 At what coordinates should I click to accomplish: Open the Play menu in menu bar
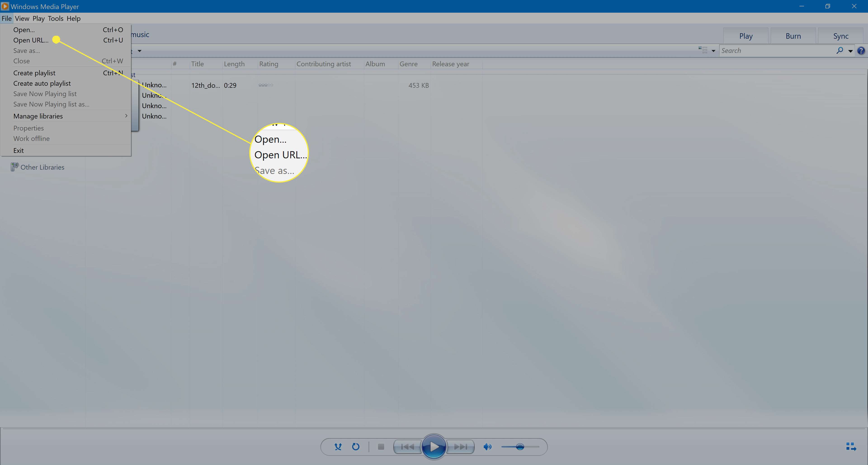tap(38, 19)
